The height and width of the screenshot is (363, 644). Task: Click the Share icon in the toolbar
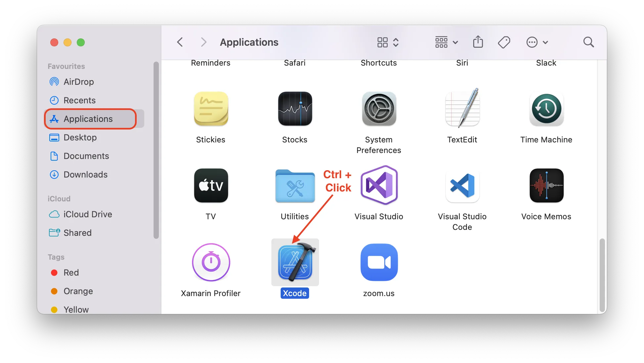478,42
